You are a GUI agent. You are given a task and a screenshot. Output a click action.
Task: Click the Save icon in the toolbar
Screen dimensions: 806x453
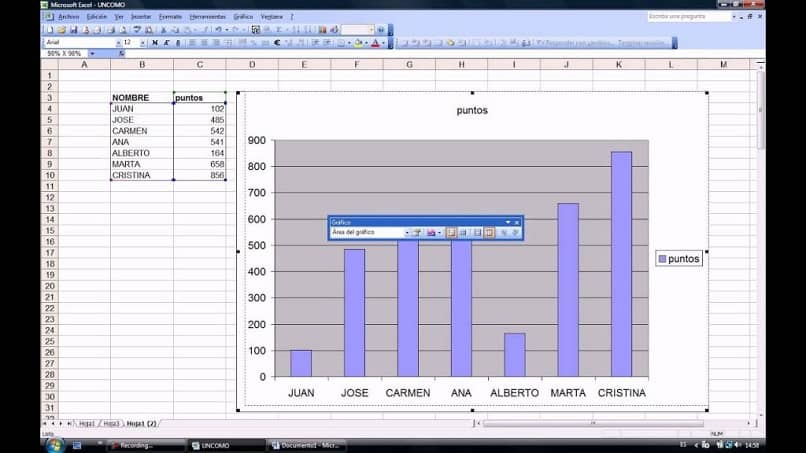71,30
